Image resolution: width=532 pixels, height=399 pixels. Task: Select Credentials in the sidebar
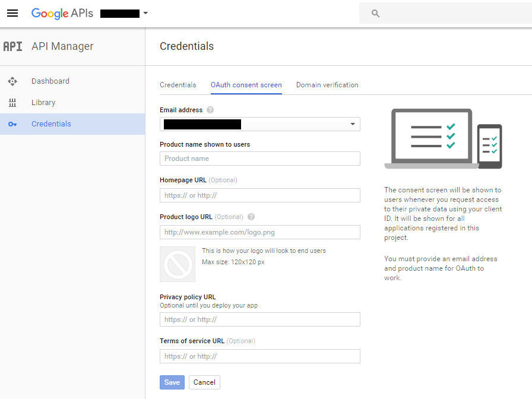[72, 124]
